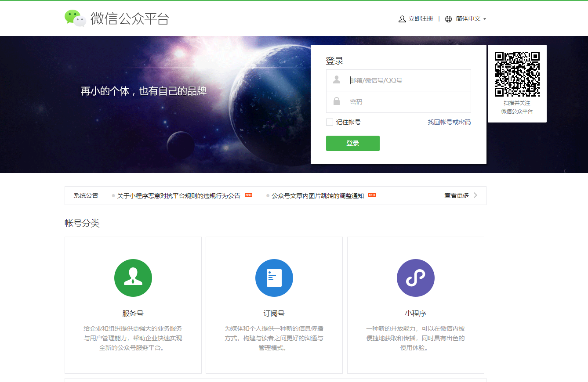588x382 pixels.
Task: Click the NEW badge beside the image redirect notice
Action: (x=371, y=195)
